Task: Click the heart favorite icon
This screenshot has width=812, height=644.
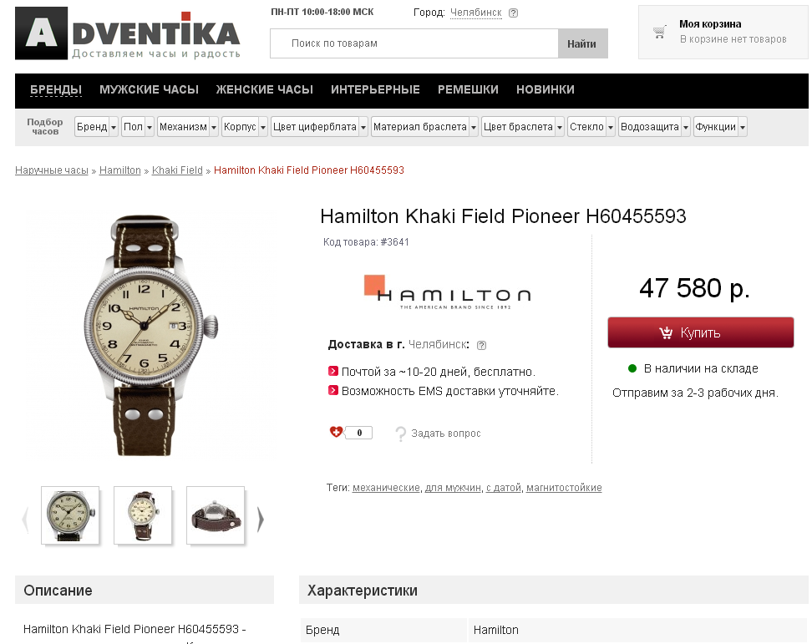Action: pyautogui.click(x=336, y=432)
